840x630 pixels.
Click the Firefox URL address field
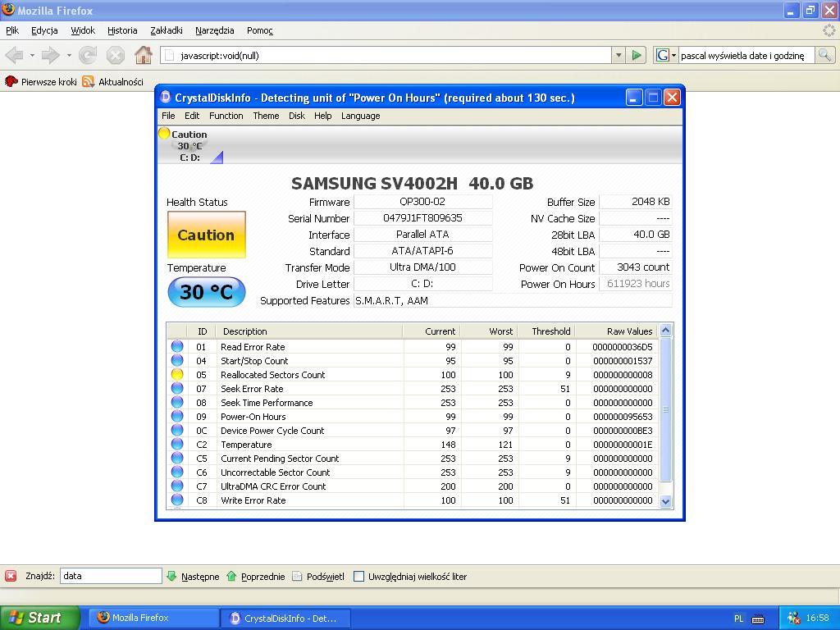coord(386,55)
